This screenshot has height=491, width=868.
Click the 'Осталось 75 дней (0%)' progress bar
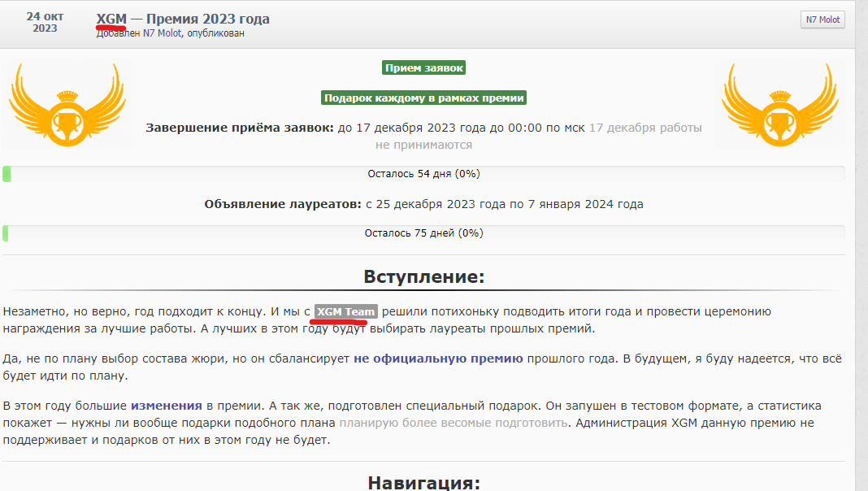click(423, 233)
